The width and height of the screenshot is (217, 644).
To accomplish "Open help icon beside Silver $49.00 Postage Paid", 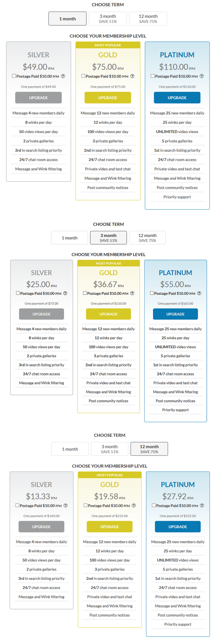I will tap(63, 76).
